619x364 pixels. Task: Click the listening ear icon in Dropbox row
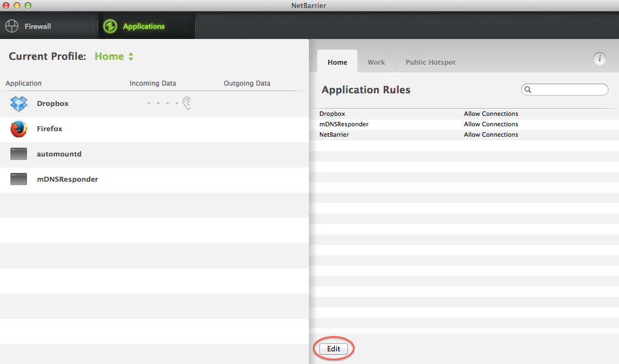187,103
